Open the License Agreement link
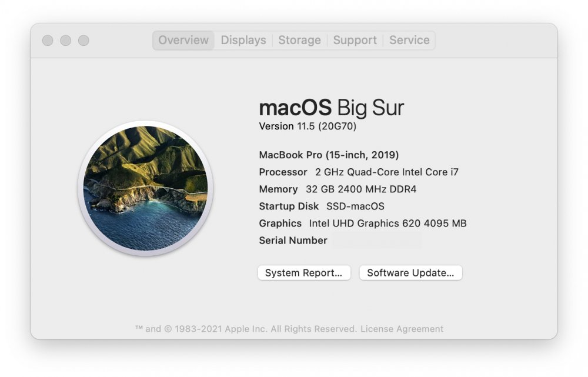This screenshot has width=588, height=377. (x=402, y=329)
